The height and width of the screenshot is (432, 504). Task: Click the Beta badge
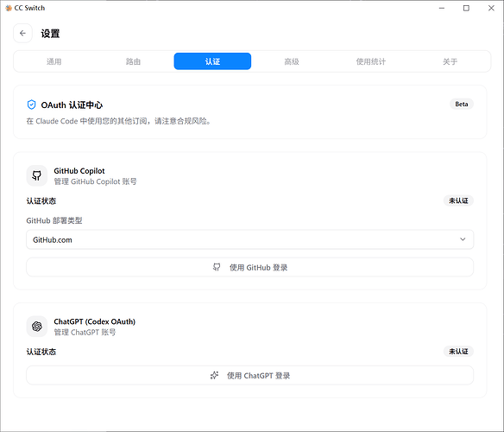(461, 104)
